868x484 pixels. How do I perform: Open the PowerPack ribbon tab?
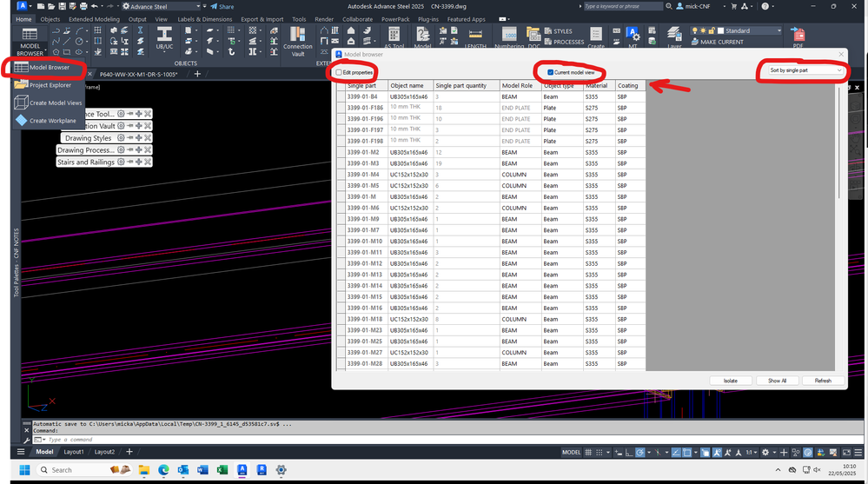pyautogui.click(x=395, y=19)
